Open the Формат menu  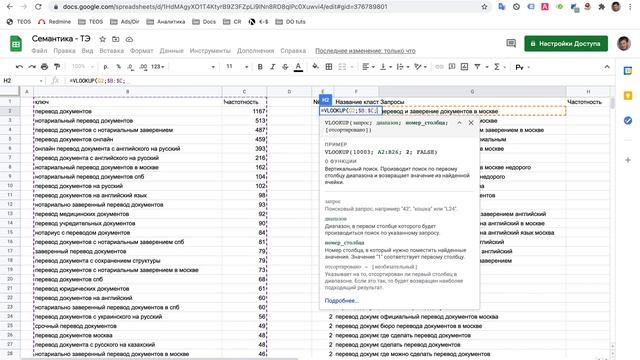click(x=142, y=51)
